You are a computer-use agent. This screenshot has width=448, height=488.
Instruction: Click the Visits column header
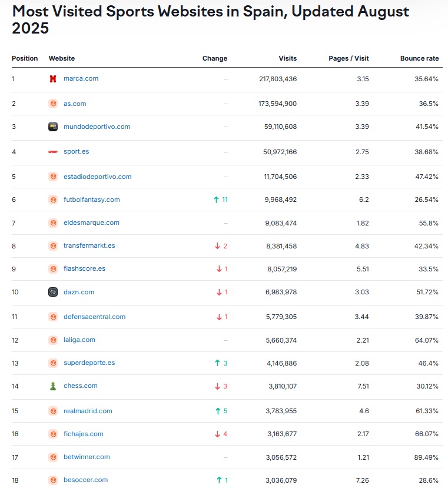pos(287,58)
